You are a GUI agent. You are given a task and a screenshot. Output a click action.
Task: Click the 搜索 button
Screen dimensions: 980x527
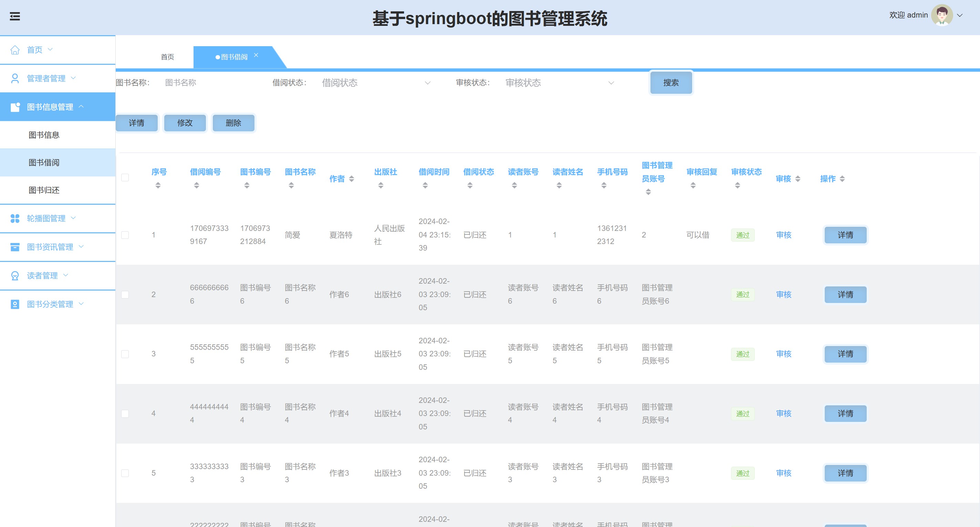coord(671,83)
